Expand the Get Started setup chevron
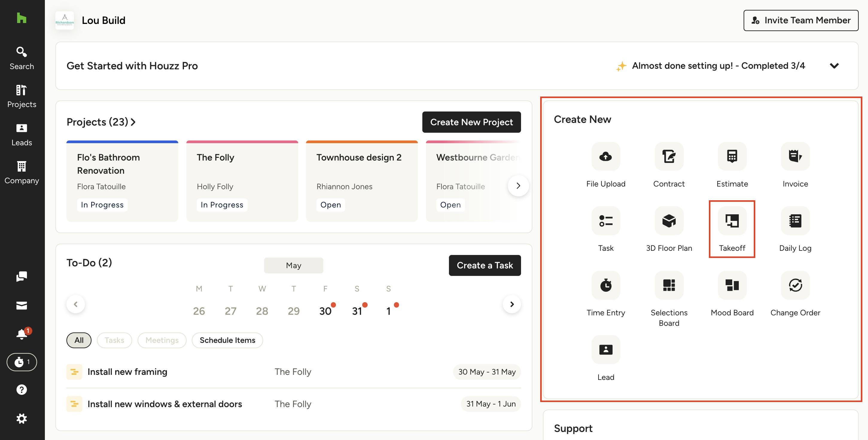 click(x=834, y=66)
